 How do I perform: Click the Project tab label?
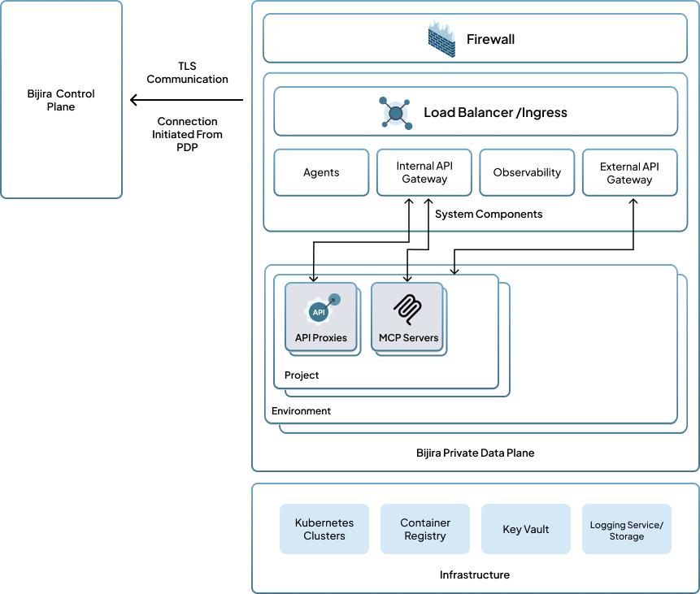coord(302,375)
